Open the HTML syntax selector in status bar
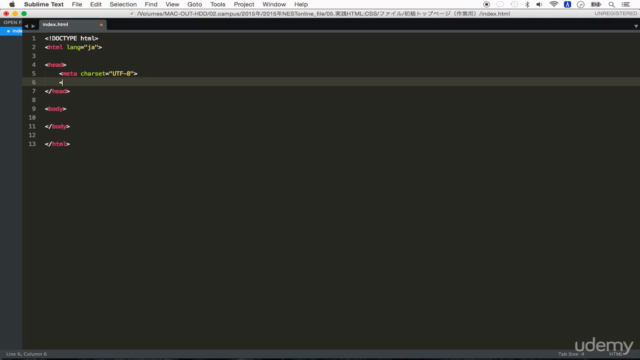640x360 pixels. tap(616, 354)
